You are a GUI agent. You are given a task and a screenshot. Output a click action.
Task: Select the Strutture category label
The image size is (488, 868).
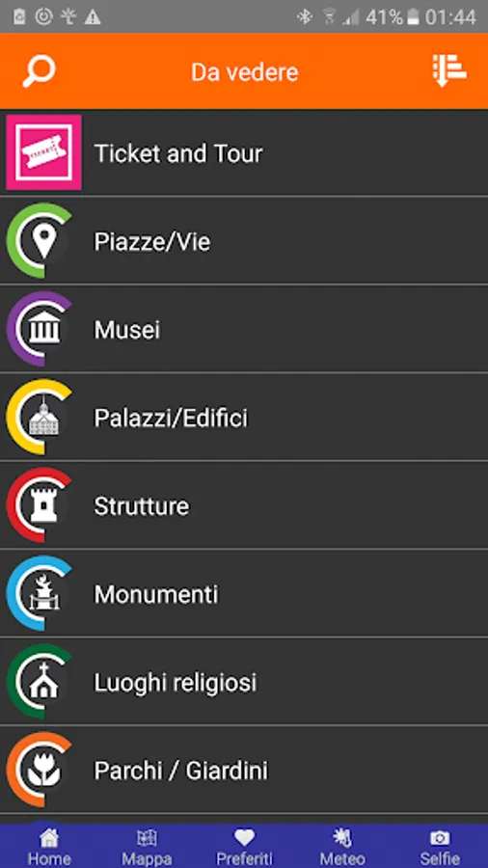[x=142, y=506]
